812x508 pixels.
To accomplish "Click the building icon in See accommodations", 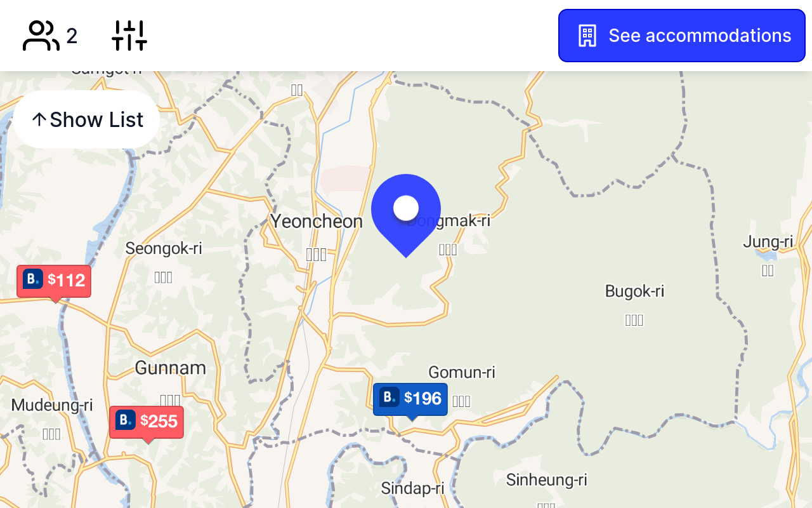I will click(x=587, y=36).
